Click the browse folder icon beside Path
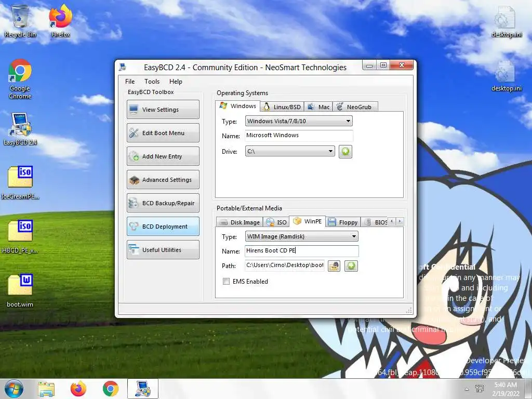Viewport: 532px width, 399px height. point(334,265)
